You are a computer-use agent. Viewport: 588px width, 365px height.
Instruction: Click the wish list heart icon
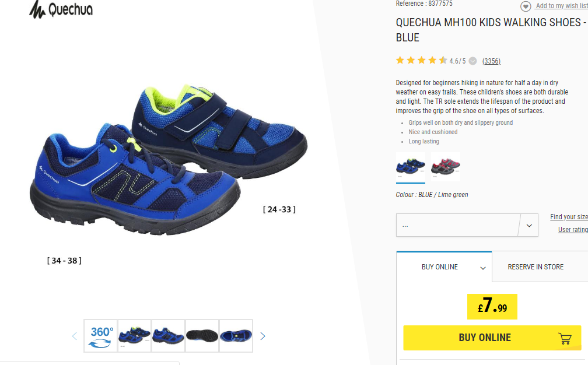click(x=526, y=6)
